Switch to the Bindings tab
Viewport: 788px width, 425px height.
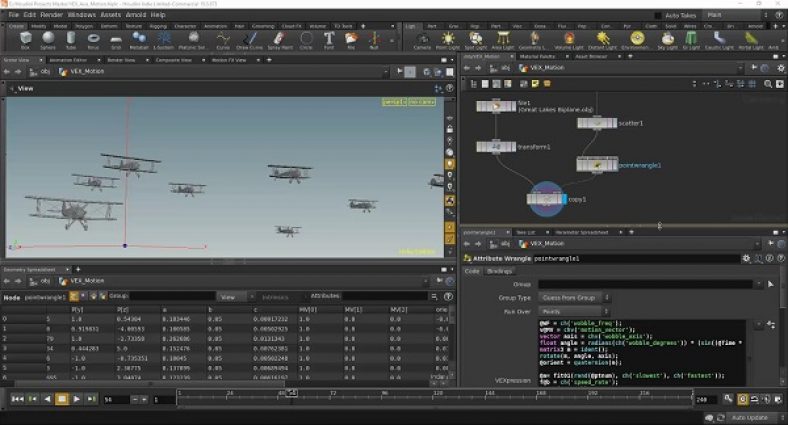[499, 271]
